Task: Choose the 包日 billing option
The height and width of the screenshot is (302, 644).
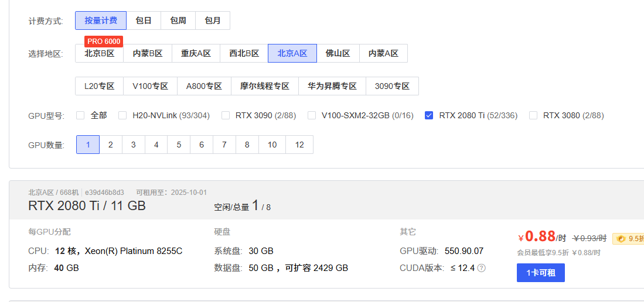Action: click(x=144, y=20)
